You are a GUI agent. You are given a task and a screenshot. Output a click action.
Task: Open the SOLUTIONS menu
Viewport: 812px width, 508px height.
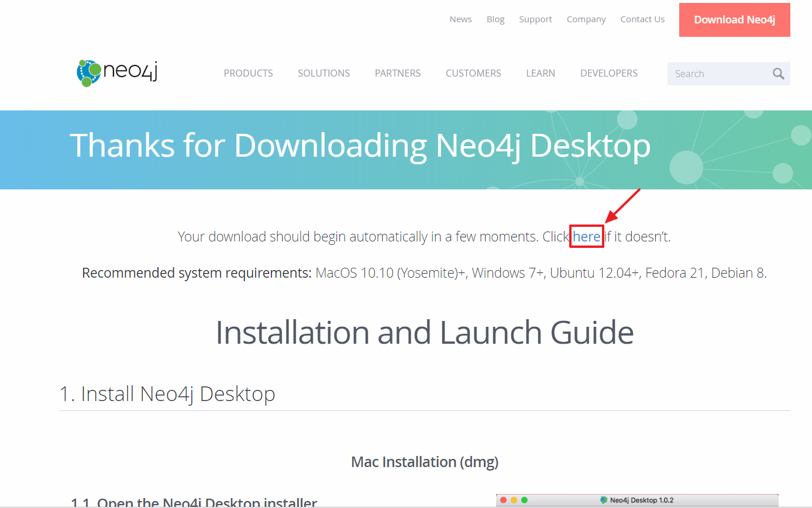[324, 73]
